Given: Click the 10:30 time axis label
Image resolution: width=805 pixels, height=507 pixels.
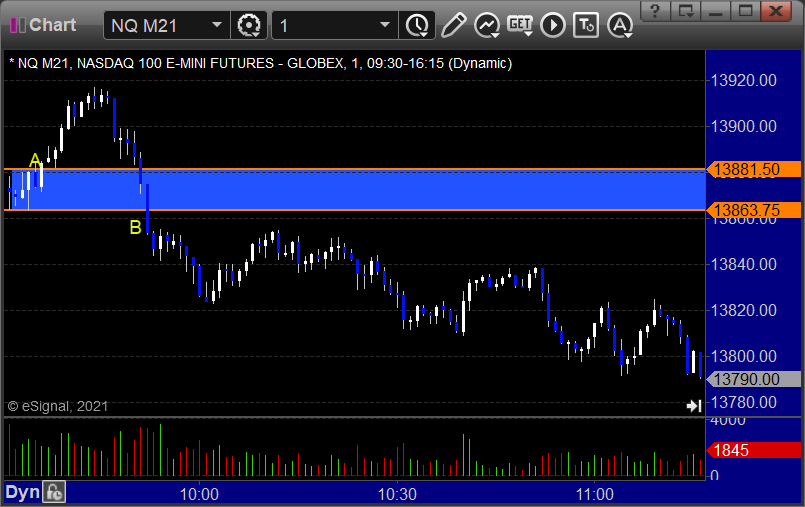Looking at the screenshot, I should [397, 494].
